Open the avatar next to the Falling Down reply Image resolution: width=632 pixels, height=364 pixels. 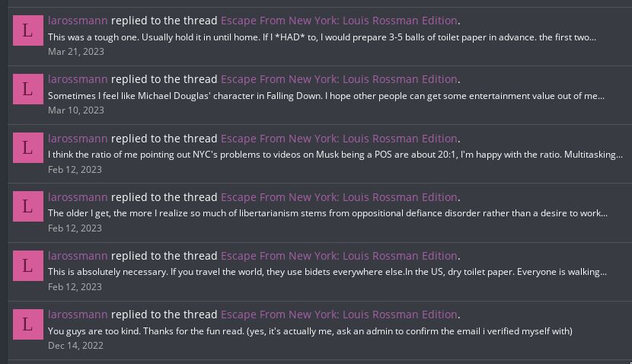coord(28,88)
